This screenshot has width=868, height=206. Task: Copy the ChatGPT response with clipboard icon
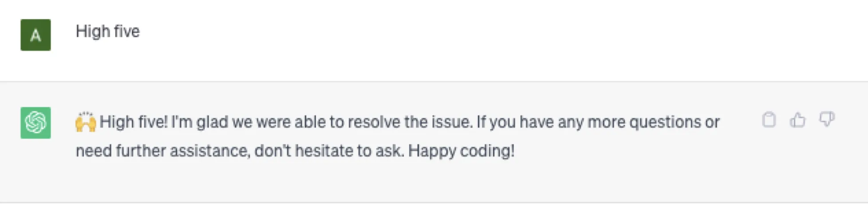(769, 120)
